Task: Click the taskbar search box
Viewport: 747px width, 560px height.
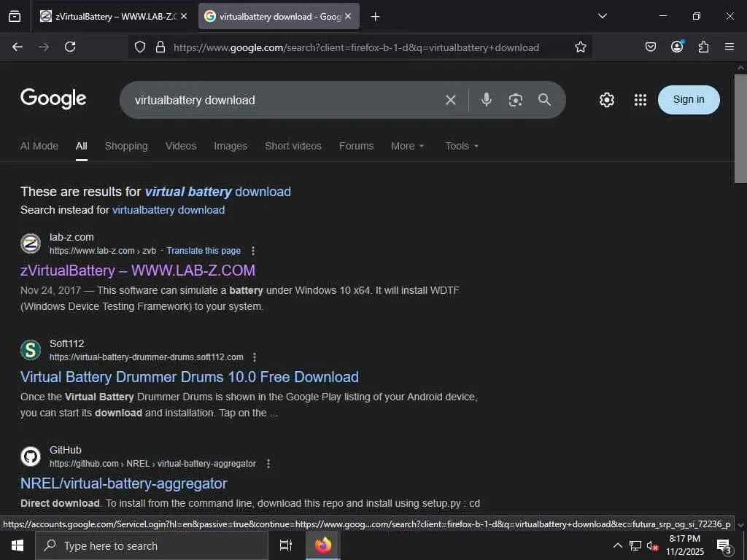Action: click(152, 545)
